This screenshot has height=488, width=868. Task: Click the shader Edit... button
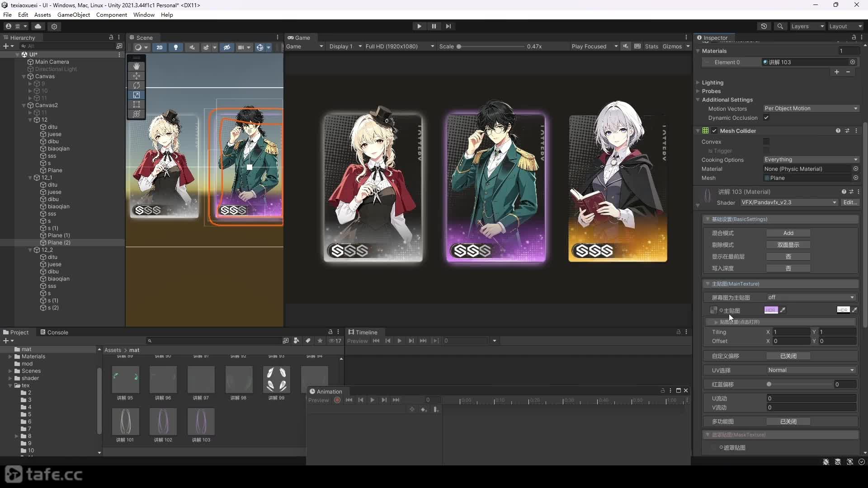point(850,202)
